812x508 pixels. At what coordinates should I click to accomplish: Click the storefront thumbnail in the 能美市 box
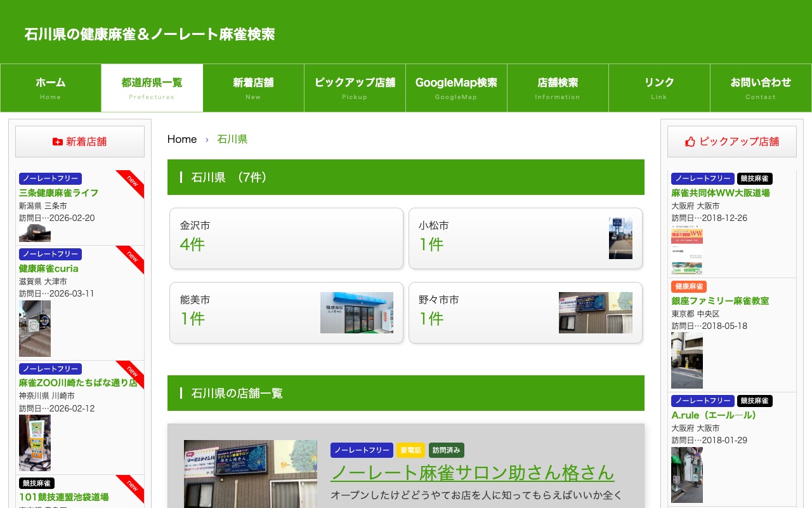357,312
